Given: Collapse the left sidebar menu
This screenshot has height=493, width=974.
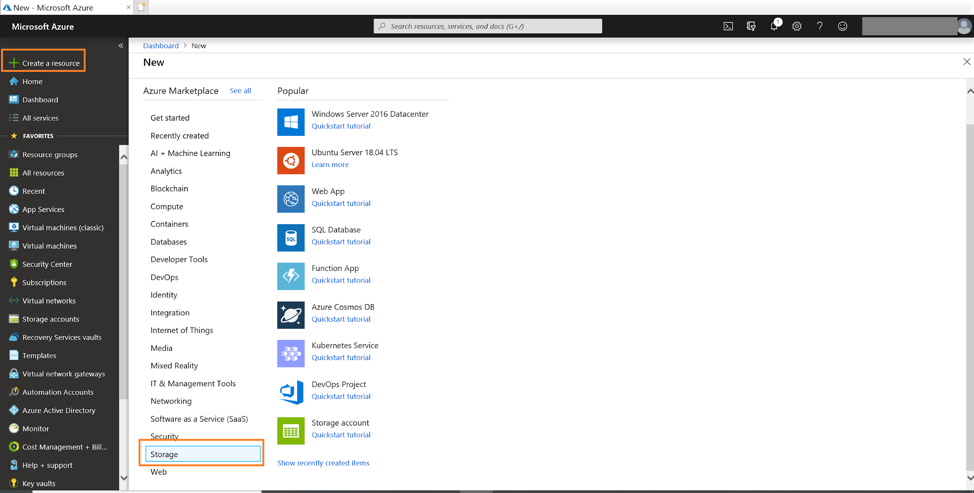Looking at the screenshot, I should coord(121,46).
